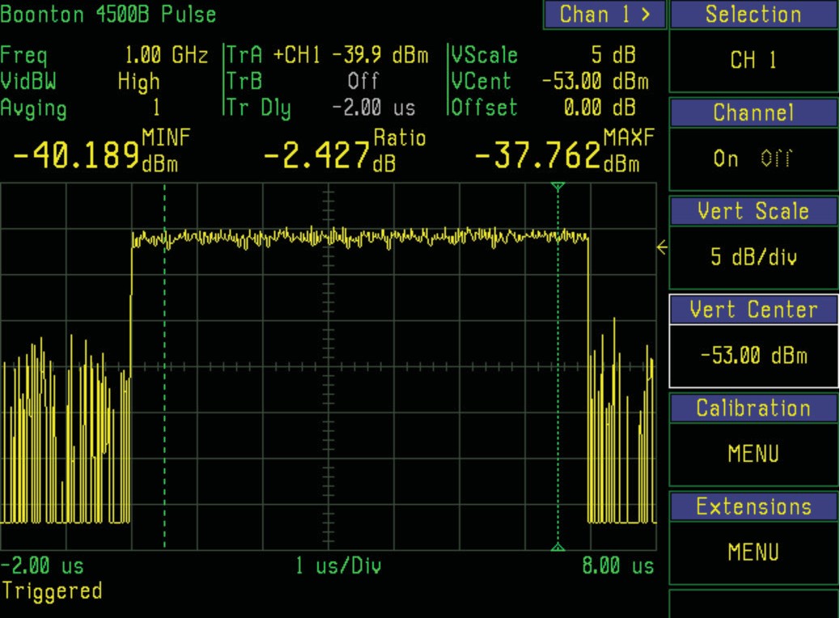Click the VCent -53.00 dBm readout

click(x=549, y=82)
